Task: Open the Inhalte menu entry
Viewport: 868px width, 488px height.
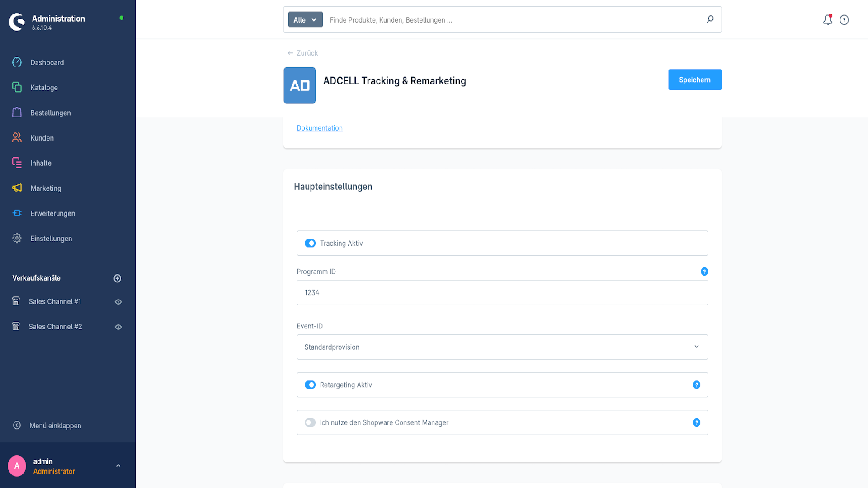Action: (41, 163)
